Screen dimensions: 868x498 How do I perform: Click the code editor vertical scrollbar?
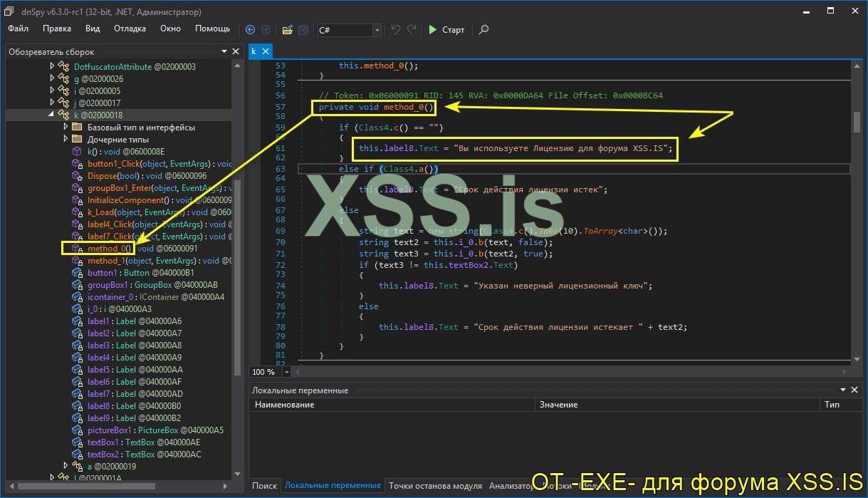(857, 121)
